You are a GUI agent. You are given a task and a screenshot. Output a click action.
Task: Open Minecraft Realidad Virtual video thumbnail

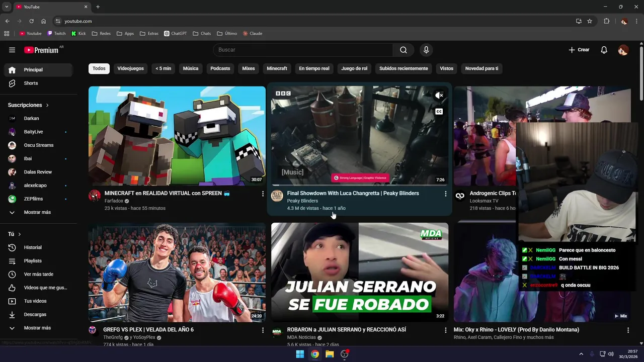pos(177,136)
